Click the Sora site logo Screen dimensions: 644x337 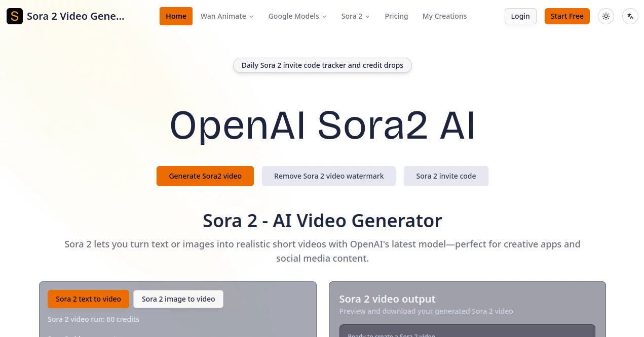click(x=14, y=16)
